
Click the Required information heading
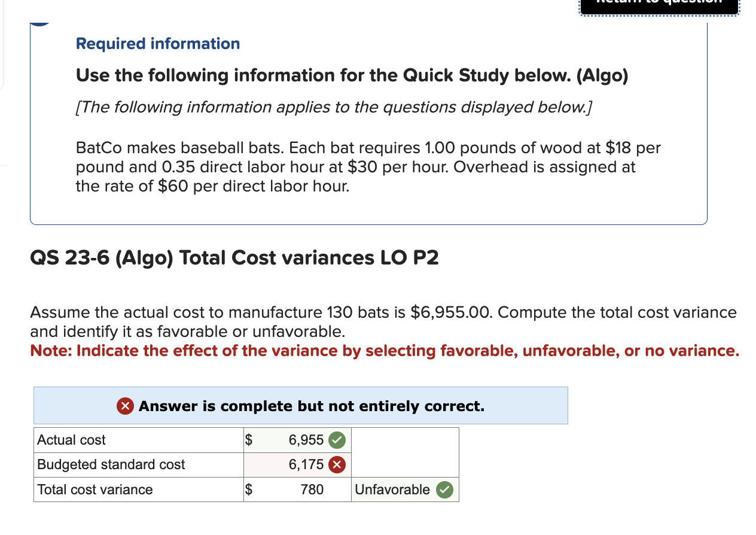tap(157, 43)
